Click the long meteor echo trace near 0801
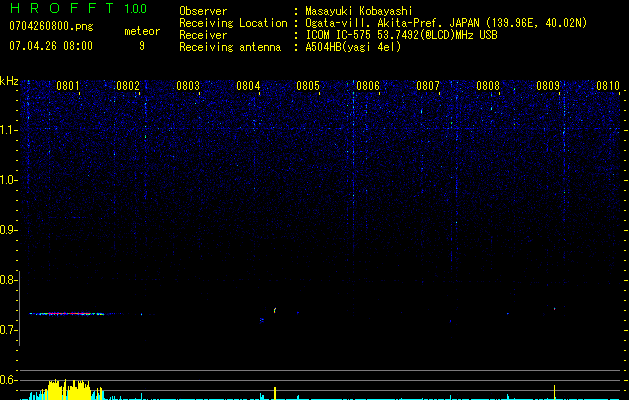The height and width of the screenshot is (400, 629). 67,314
